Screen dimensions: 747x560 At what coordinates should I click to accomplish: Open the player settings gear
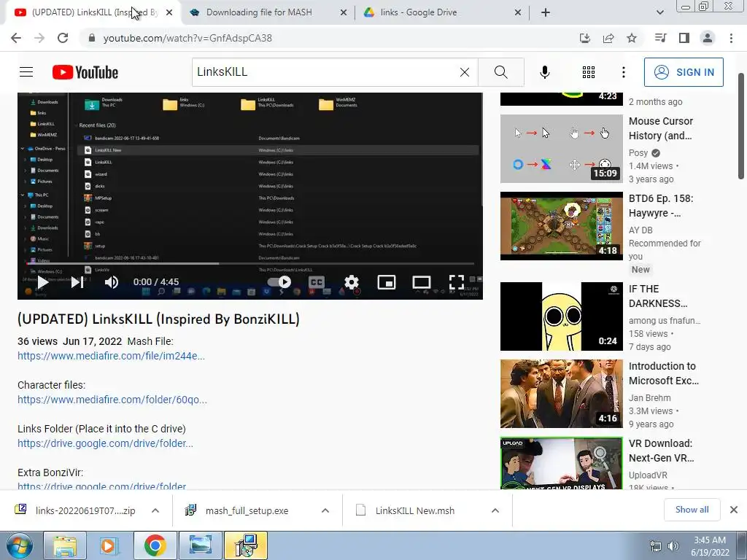pos(352,282)
